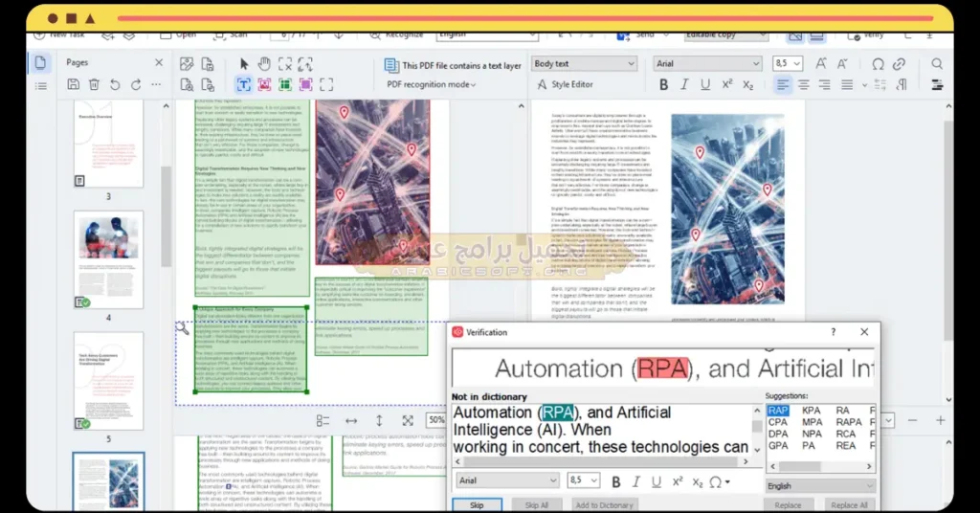The width and height of the screenshot is (980, 513).
Task: Click horizontal scrollbar of suggestions list
Action: click(820, 466)
